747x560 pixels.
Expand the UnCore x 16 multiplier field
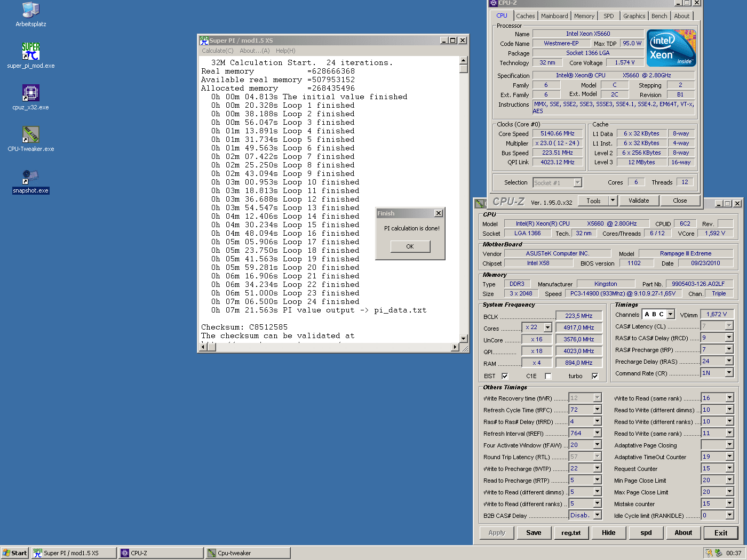coord(537,339)
